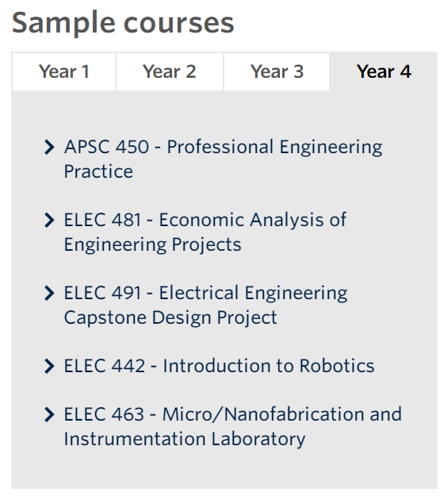Viewport: 448px width, 496px height.
Task: Click the Engineering Projects text line
Action: tap(153, 245)
